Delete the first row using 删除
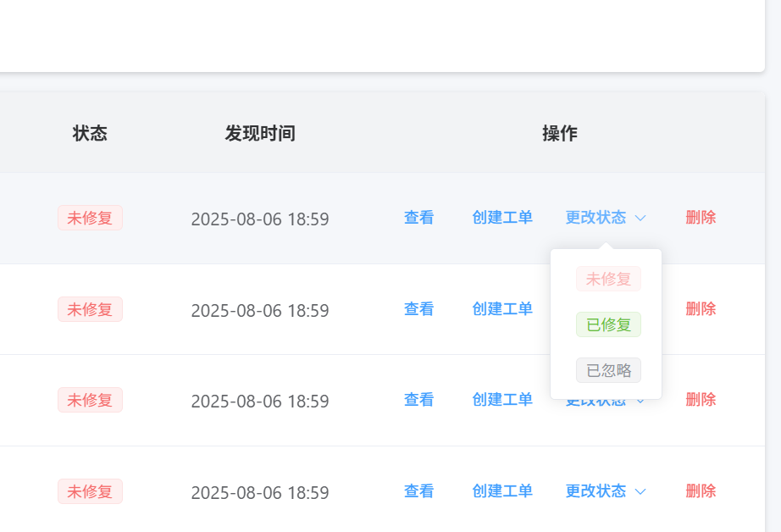The height and width of the screenshot is (532, 781). (x=701, y=218)
